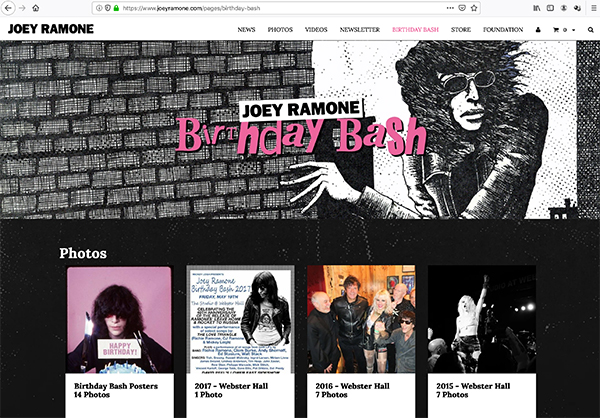Expand the cart dropdown arrow
The image size is (600, 418).
tap(573, 30)
